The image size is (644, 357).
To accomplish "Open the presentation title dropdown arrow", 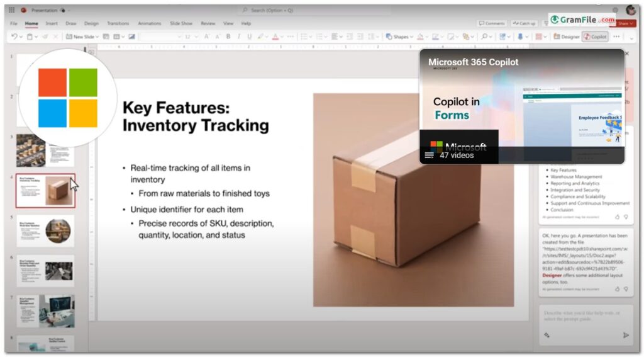I will pos(69,10).
